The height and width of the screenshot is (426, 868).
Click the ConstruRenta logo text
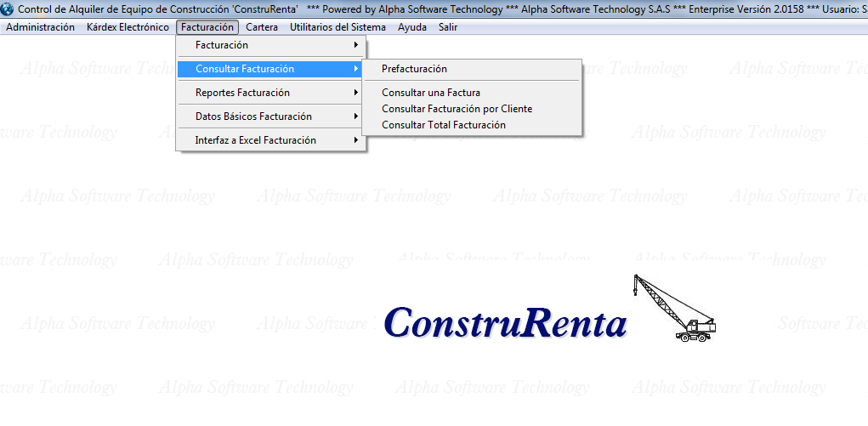505,323
